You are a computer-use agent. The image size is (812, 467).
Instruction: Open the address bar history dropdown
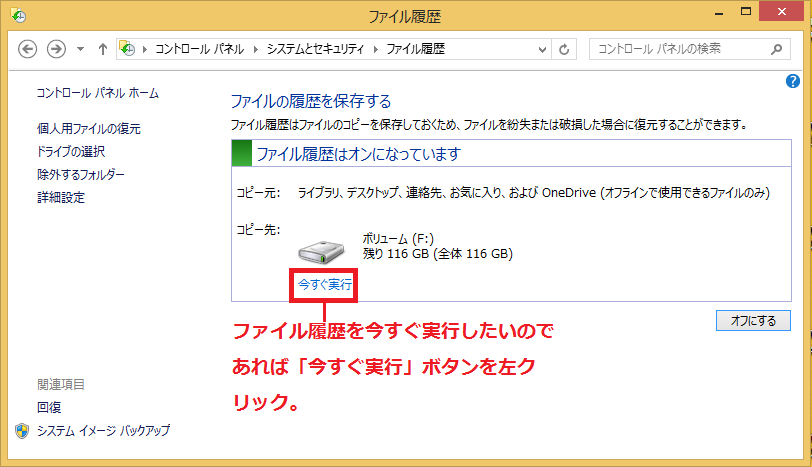pos(542,50)
